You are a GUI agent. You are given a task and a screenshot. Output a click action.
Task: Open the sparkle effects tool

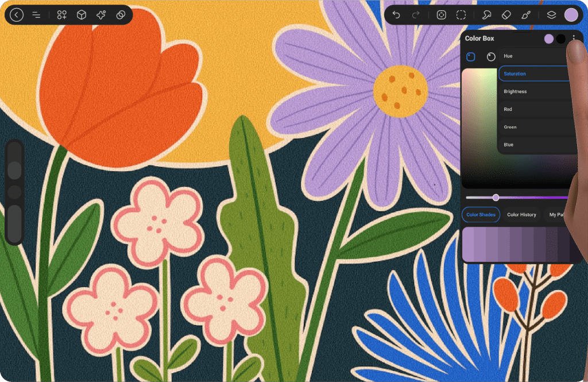(101, 15)
